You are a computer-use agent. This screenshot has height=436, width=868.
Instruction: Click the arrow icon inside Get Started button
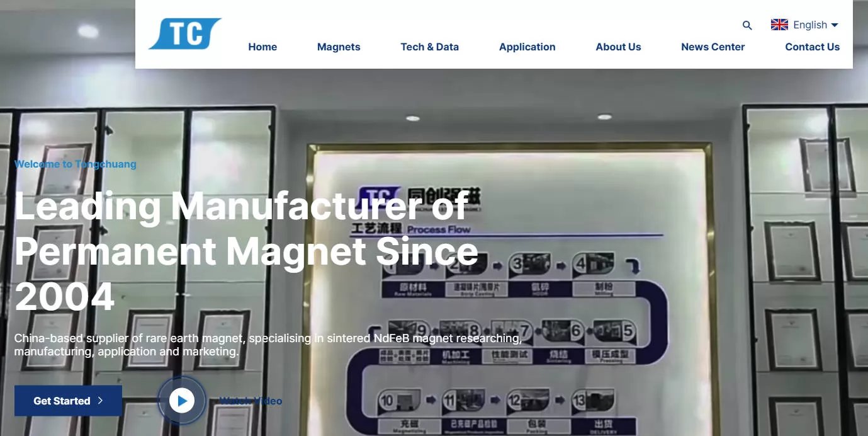point(101,401)
